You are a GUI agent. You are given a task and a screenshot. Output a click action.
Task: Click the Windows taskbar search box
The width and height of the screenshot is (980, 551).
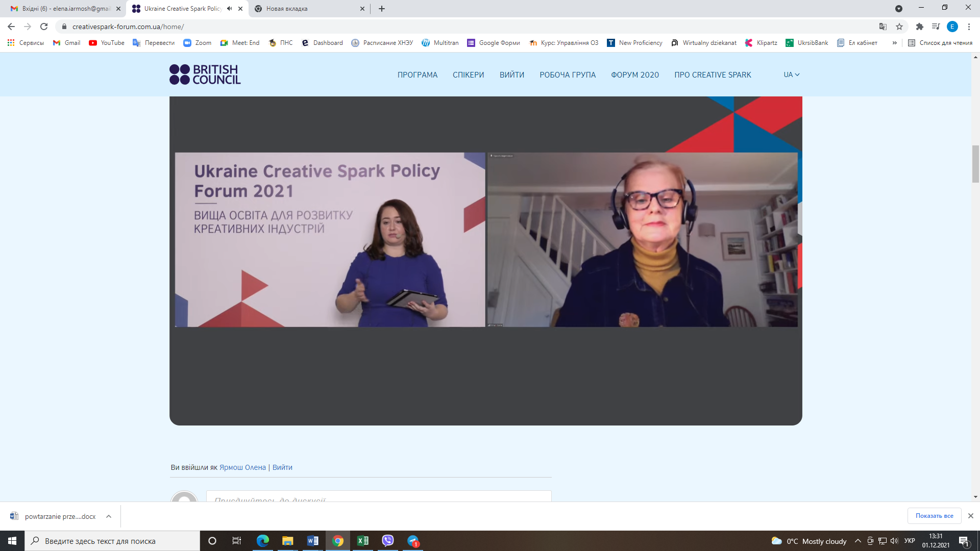(112, 541)
